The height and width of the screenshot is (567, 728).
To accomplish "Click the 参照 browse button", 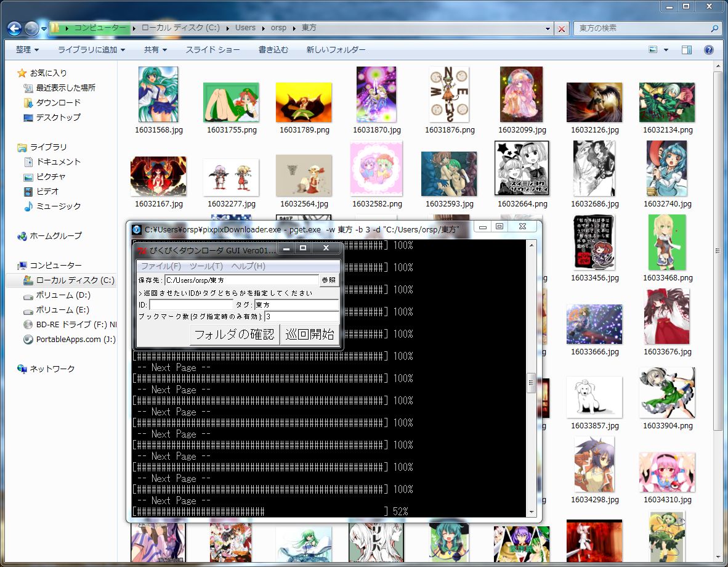I will coord(329,280).
